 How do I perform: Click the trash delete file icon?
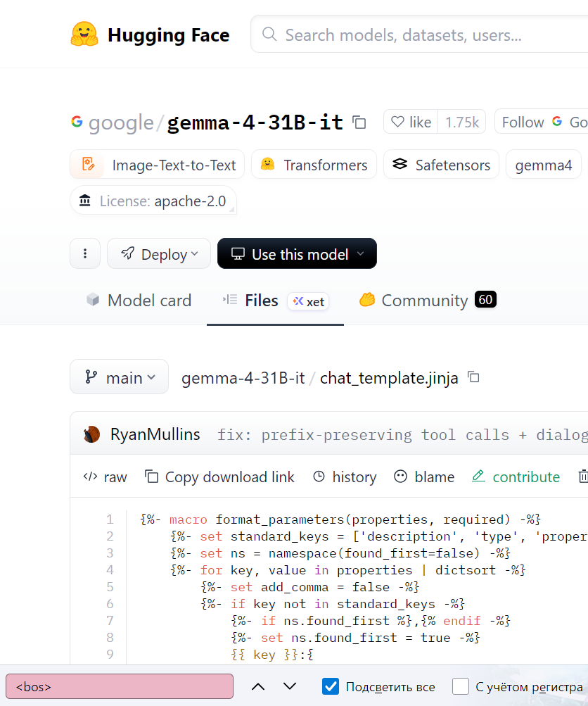click(583, 477)
